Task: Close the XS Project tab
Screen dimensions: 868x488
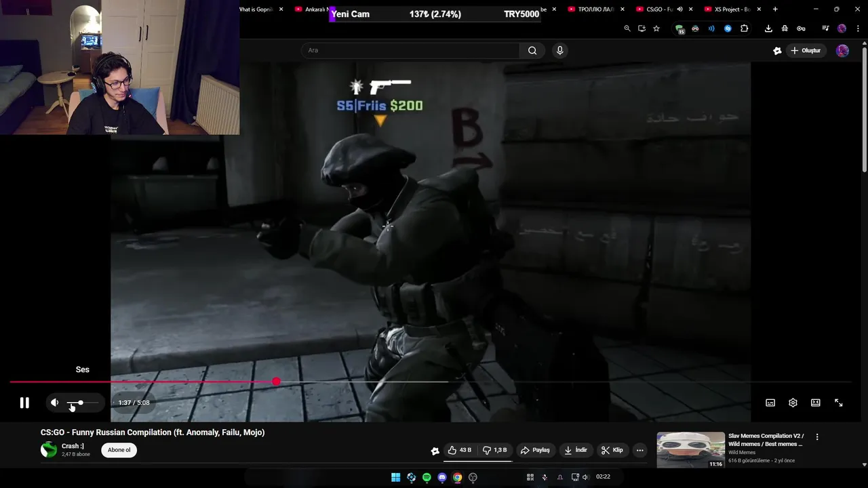Action: click(759, 9)
